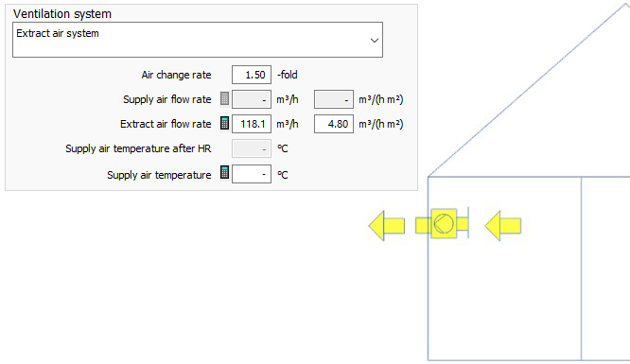Click the house roof outline in diagram
The width and height of the screenshot is (630, 364).
point(529,91)
